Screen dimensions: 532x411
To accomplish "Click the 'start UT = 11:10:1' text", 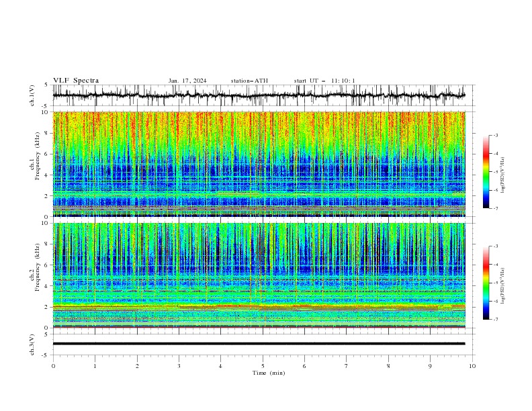I will pos(324,81).
